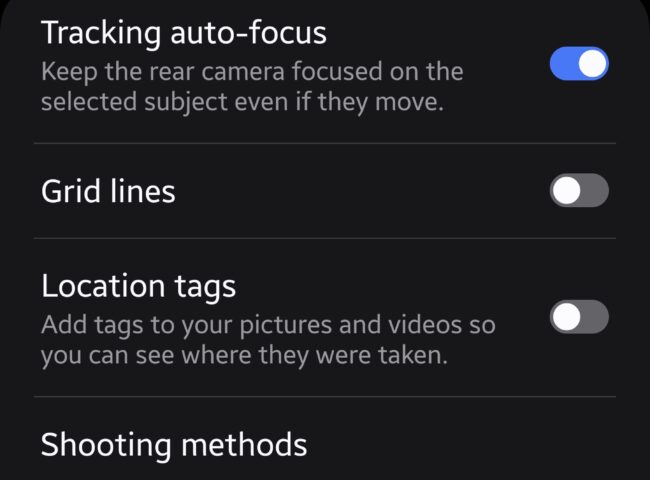
Task: Click "Keep the rear camera focused on the" line
Action: coord(251,73)
